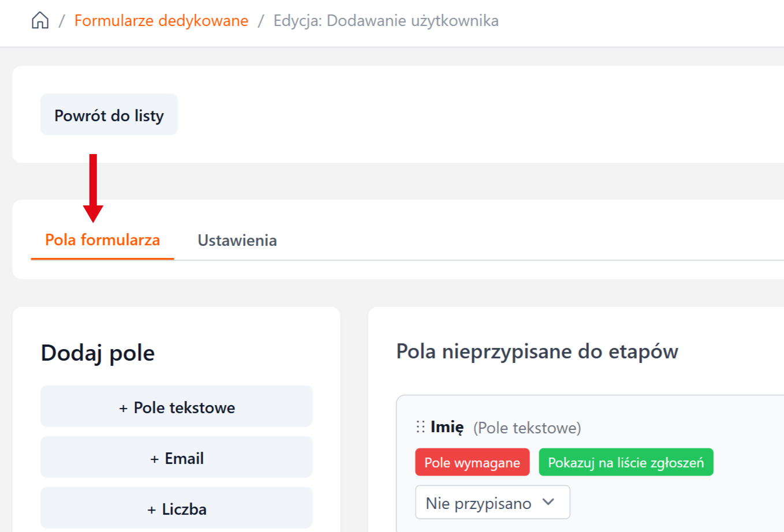This screenshot has height=532, width=784.
Task: Click the plus sign before Liczba
Action: click(x=151, y=510)
